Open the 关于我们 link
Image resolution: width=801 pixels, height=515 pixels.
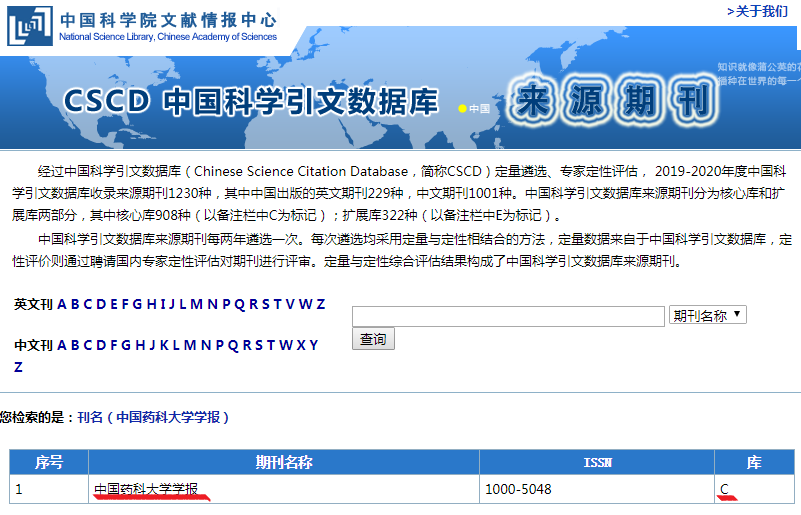coord(758,11)
